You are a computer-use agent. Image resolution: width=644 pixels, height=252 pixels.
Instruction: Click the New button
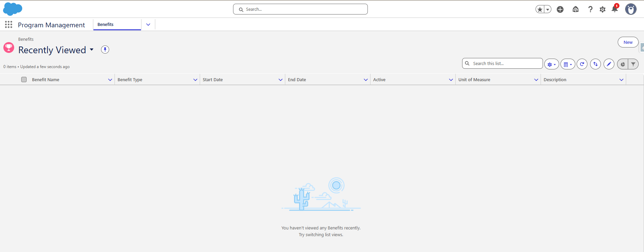coord(628,42)
